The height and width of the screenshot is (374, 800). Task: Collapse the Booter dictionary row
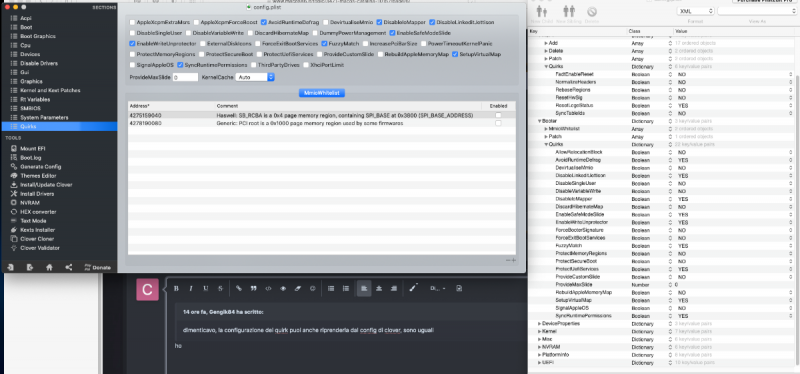pos(540,121)
